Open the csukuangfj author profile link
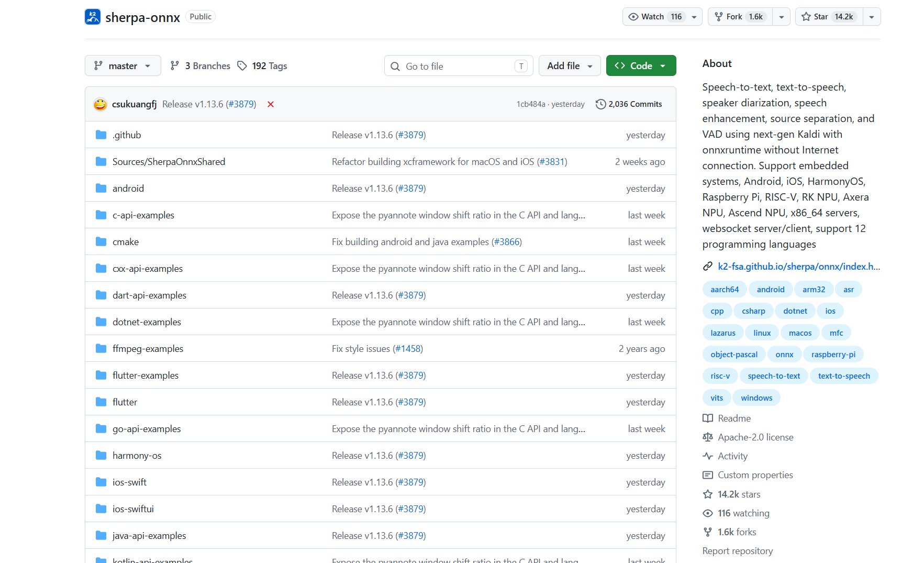This screenshot has height=563, width=924. [x=134, y=104]
